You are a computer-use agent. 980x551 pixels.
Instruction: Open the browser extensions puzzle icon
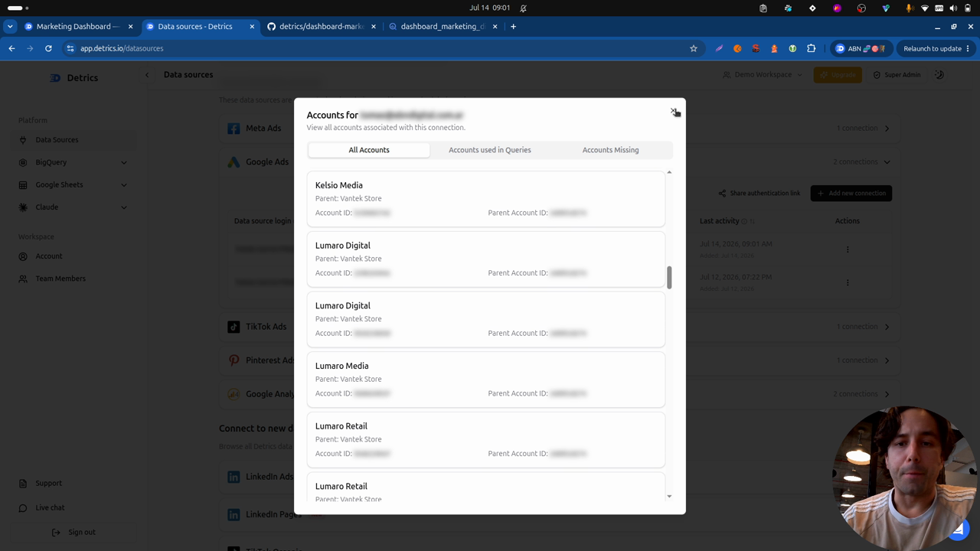click(x=811, y=48)
